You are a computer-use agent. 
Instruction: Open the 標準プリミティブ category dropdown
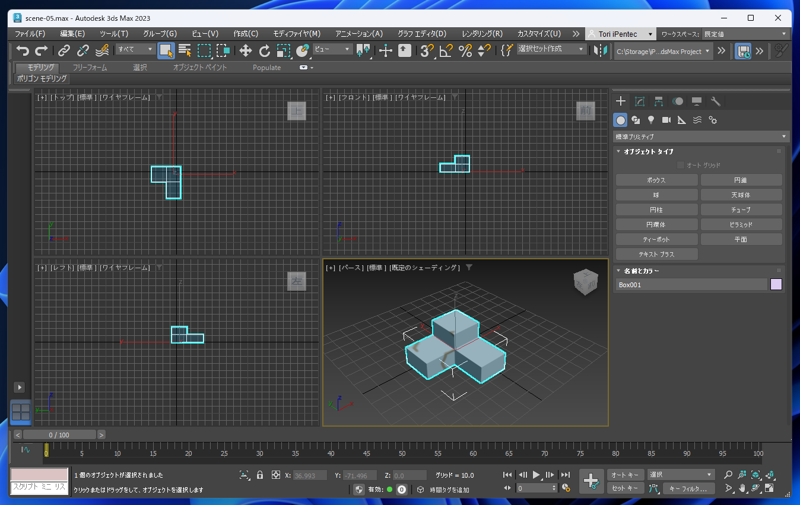coord(700,136)
